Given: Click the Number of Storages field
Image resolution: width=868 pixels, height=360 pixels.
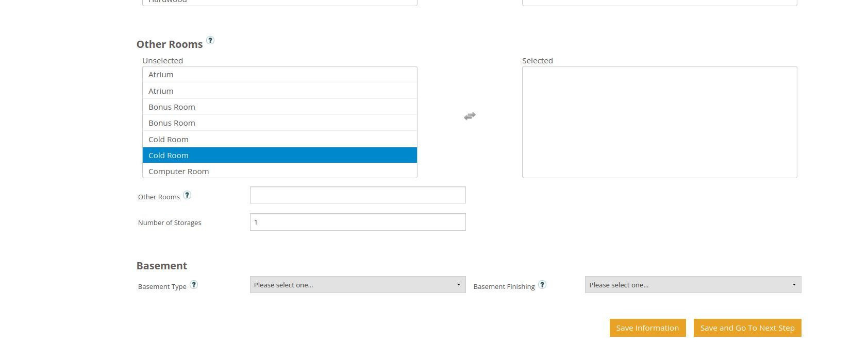Looking at the screenshot, I should pyautogui.click(x=357, y=222).
